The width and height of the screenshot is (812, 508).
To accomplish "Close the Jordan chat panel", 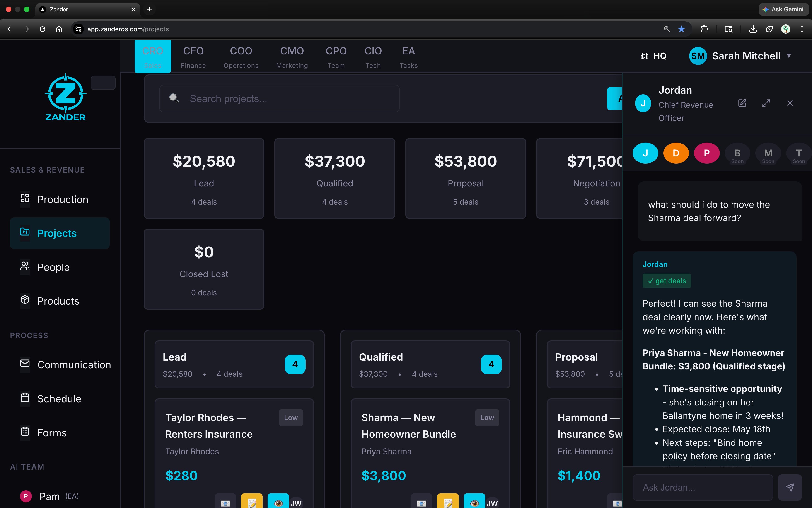I will [790, 103].
